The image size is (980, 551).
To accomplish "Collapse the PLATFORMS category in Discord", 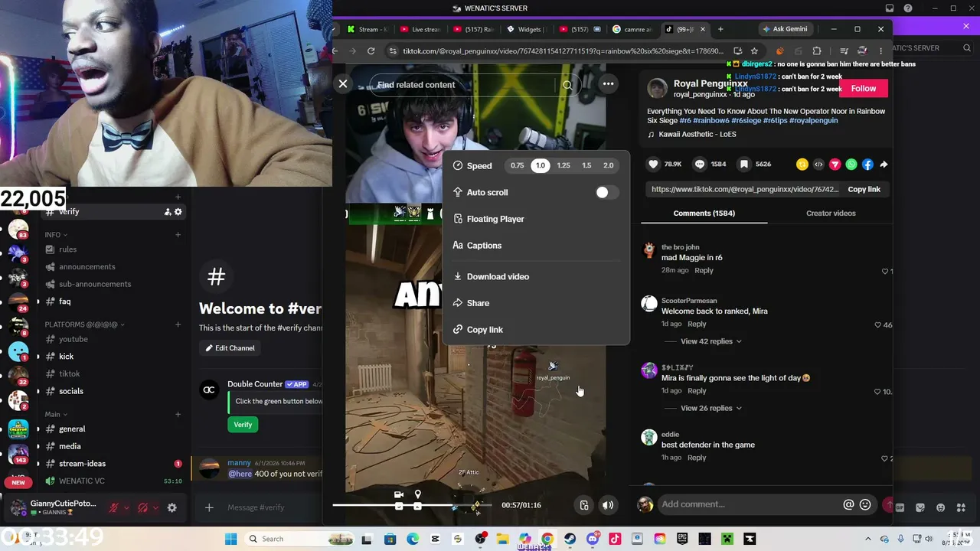I will pyautogui.click(x=84, y=324).
